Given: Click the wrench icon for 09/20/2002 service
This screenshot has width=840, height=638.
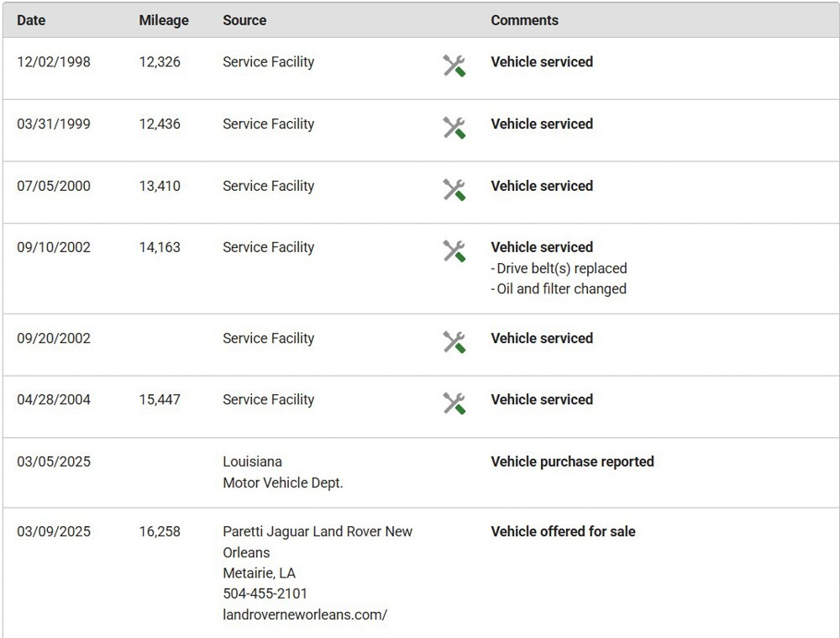Looking at the screenshot, I should pyautogui.click(x=454, y=342).
